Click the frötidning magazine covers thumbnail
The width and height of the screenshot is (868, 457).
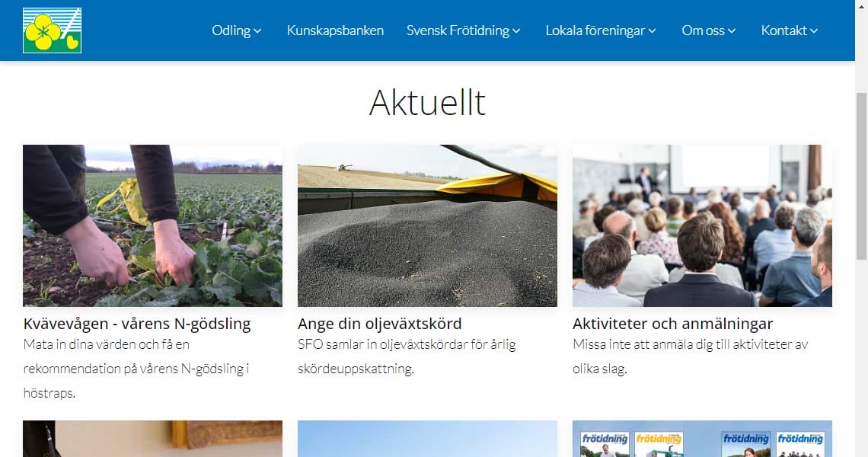coord(702,439)
